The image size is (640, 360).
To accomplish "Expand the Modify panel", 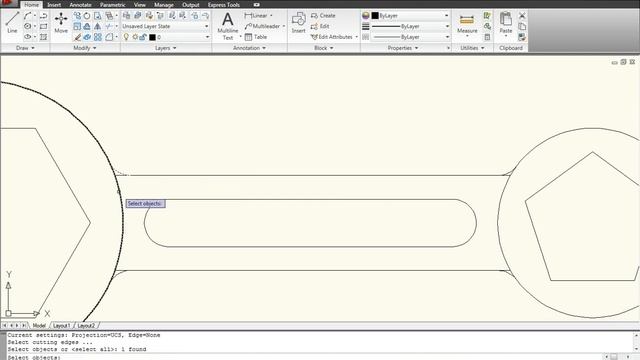I will pyautogui.click(x=85, y=48).
